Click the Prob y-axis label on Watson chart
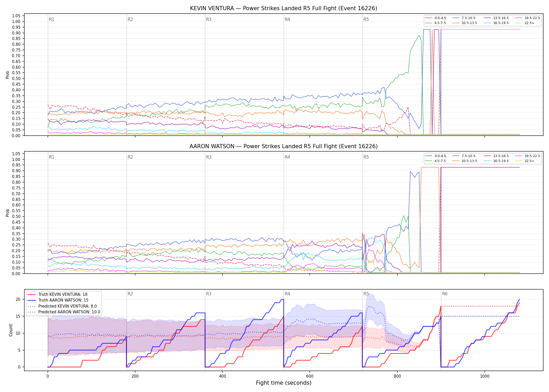Image resolution: width=549 pixels, height=392 pixels. [x=8, y=213]
